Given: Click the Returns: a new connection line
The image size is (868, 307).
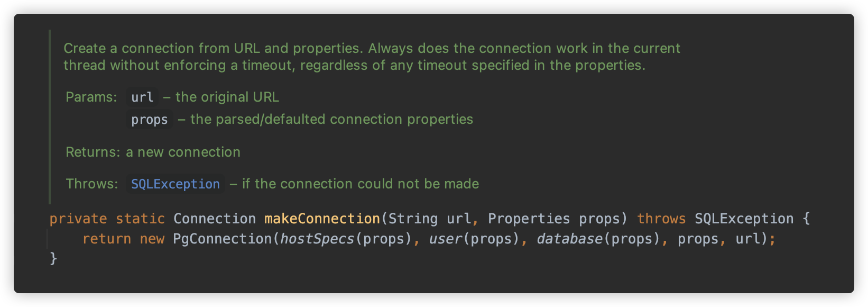Looking at the screenshot, I should tap(153, 152).
